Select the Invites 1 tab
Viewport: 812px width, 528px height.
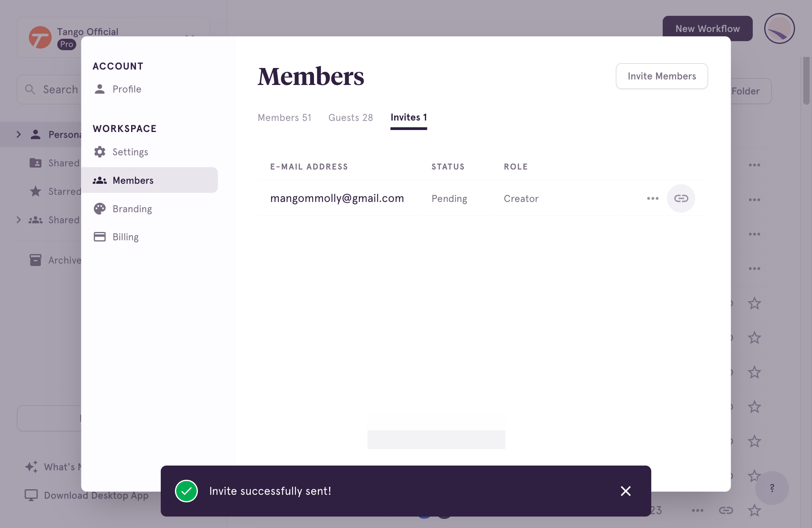[408, 117]
